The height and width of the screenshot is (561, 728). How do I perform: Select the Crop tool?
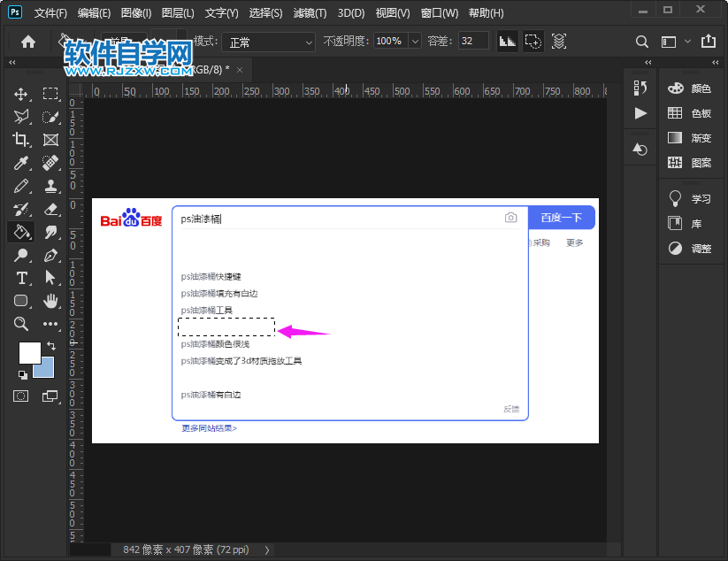click(21, 139)
